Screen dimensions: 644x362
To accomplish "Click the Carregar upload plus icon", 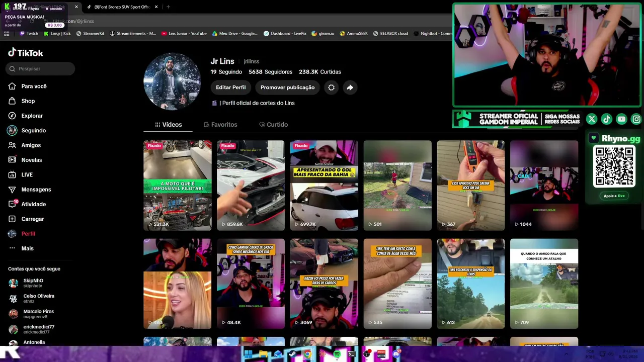I will click(x=12, y=219).
